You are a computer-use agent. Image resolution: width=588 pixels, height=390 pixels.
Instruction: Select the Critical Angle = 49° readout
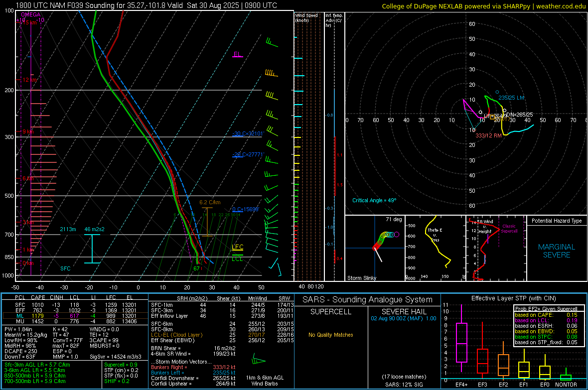pyautogui.click(x=374, y=200)
